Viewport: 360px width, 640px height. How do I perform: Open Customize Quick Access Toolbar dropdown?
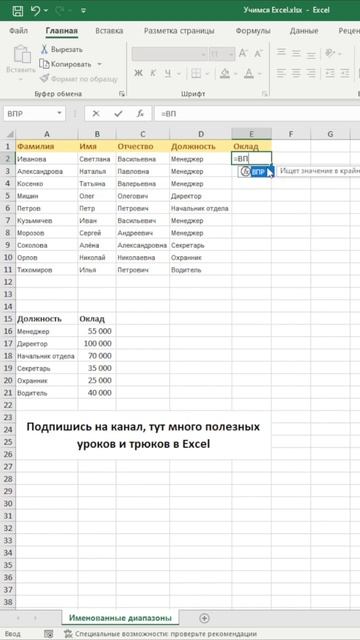(x=84, y=11)
